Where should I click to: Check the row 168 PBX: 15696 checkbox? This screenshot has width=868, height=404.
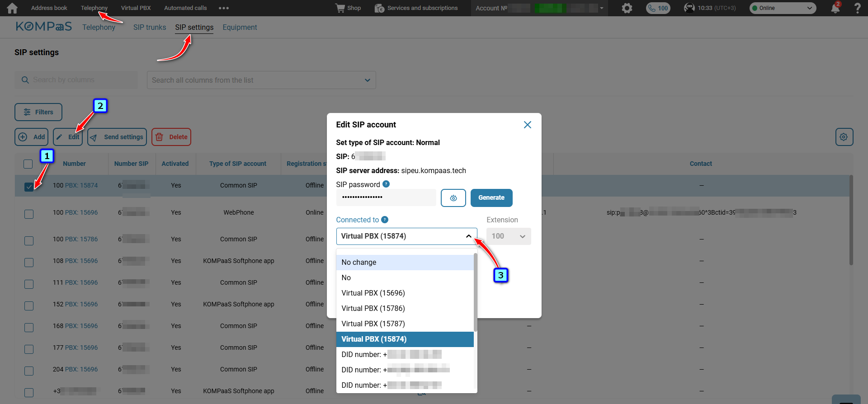pos(29,328)
